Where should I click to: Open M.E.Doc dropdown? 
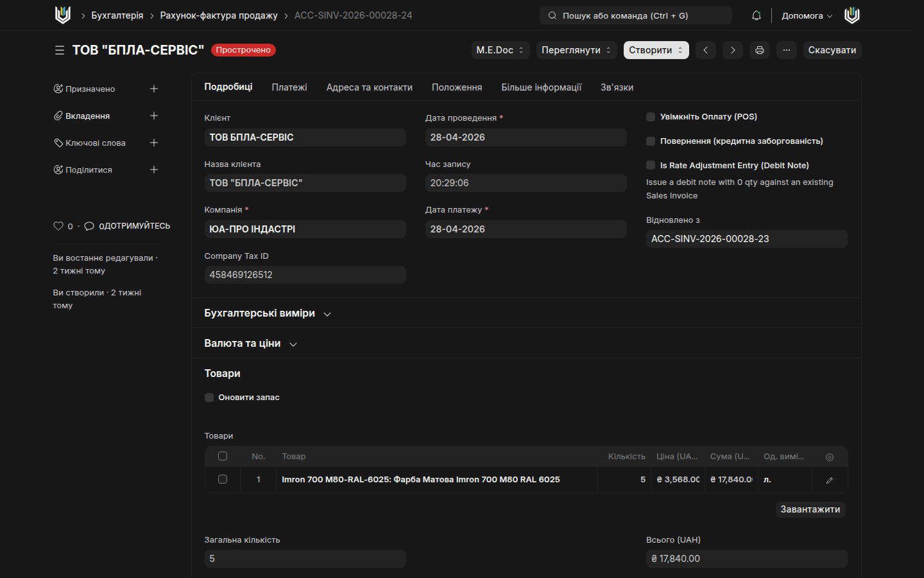coord(501,50)
